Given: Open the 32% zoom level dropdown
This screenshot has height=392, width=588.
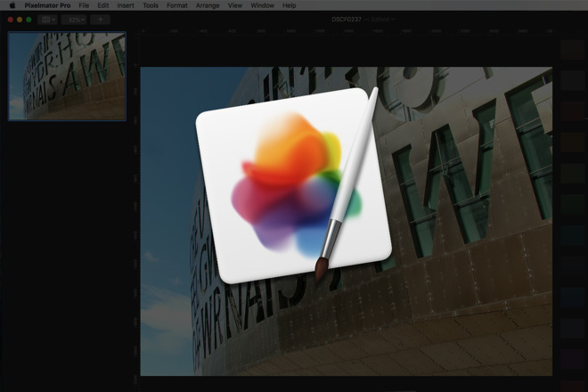Looking at the screenshot, I should pos(74,20).
